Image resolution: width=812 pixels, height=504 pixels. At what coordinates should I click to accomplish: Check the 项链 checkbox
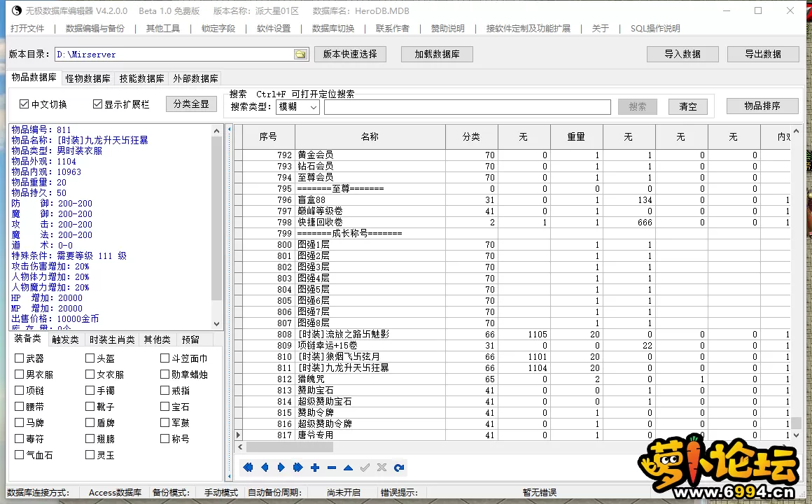point(19,390)
